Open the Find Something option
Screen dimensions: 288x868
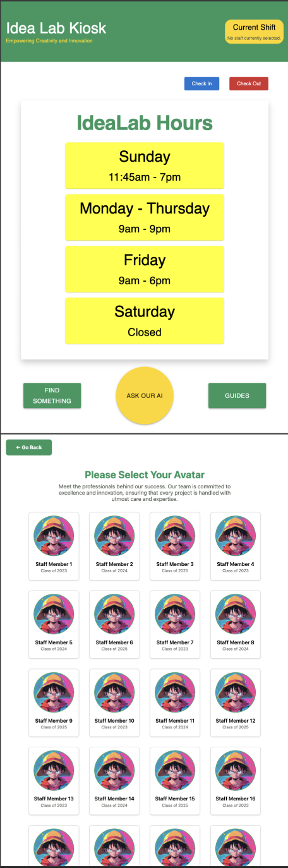52,395
